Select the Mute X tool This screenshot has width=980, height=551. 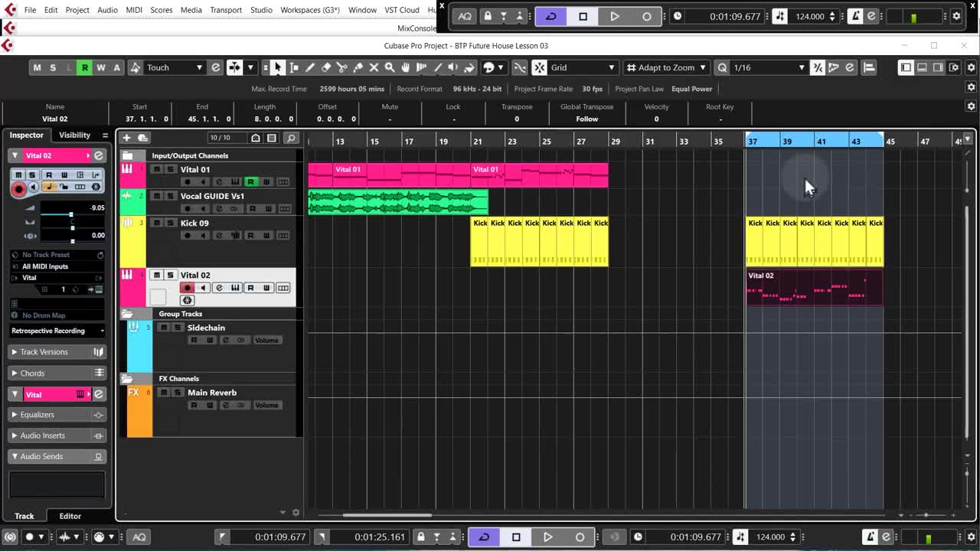click(374, 67)
